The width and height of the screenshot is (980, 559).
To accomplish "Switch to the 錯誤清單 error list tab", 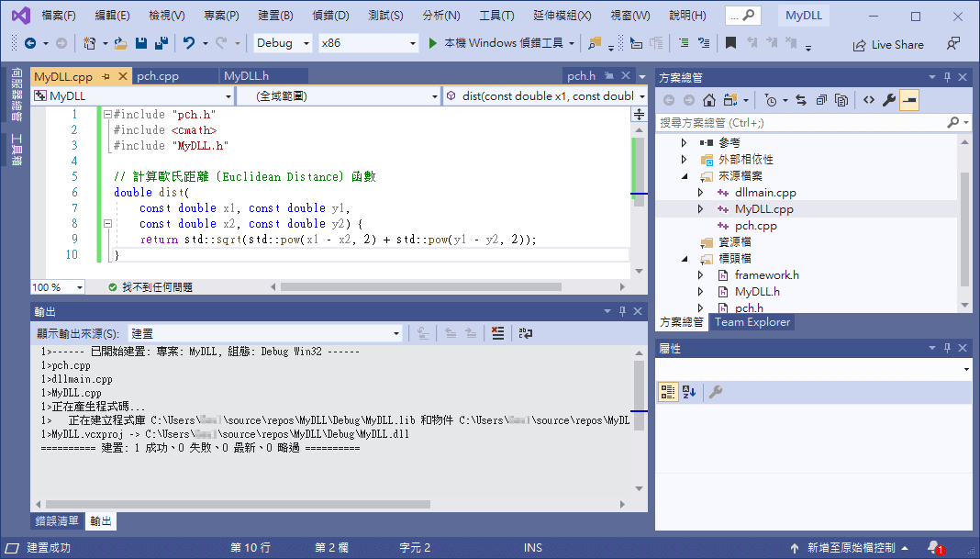I will (x=57, y=520).
